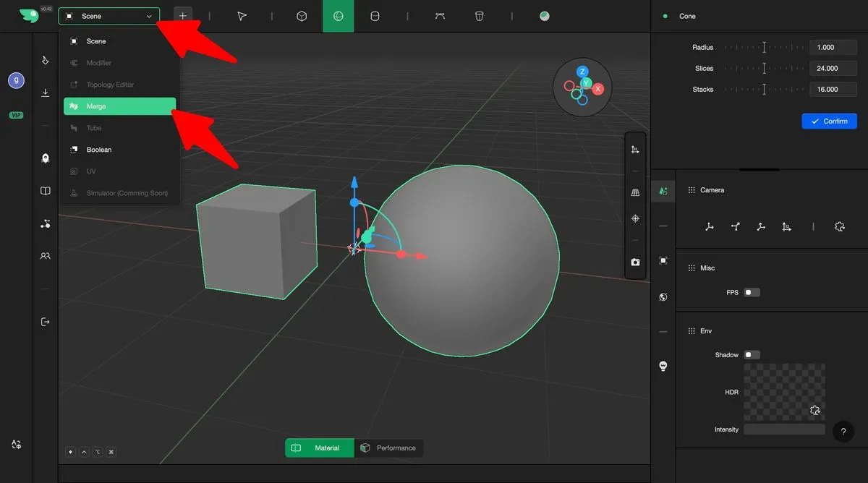The image size is (868, 483).
Task: Click the logout icon in left sidebar
Action: (x=46, y=322)
